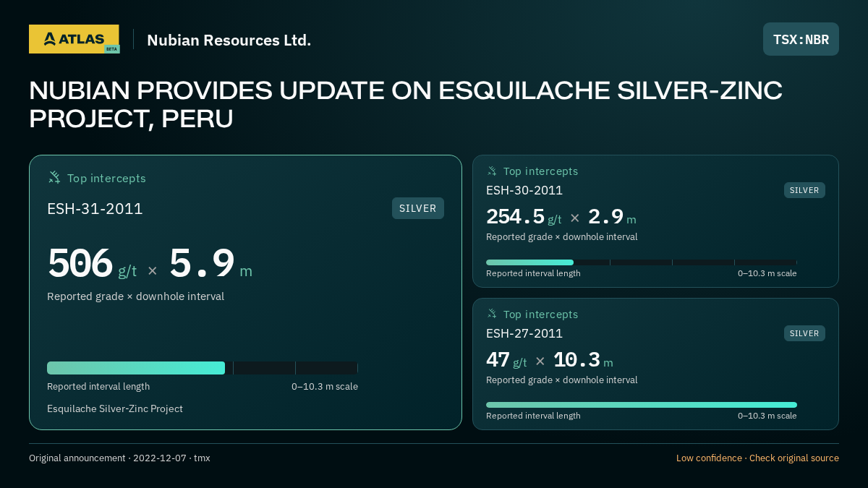Screen dimensions: 868x488
Task: Click 'Reported interval length' label in ESH-30-2011 card
Action: 533,273
